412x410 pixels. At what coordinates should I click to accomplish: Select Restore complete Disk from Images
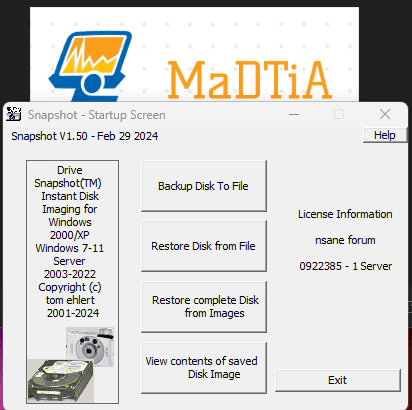[x=204, y=307]
